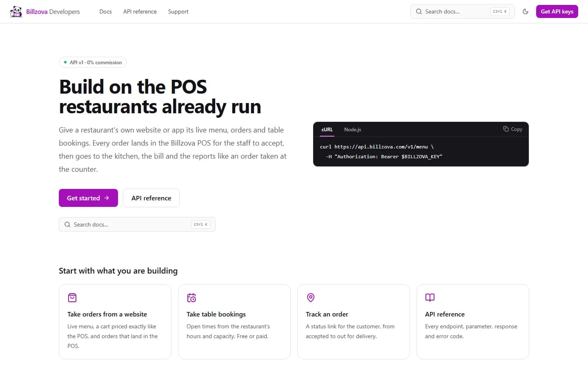Click the Billzova Developers brand text
Image resolution: width=588 pixels, height=368 pixels.
click(53, 11)
